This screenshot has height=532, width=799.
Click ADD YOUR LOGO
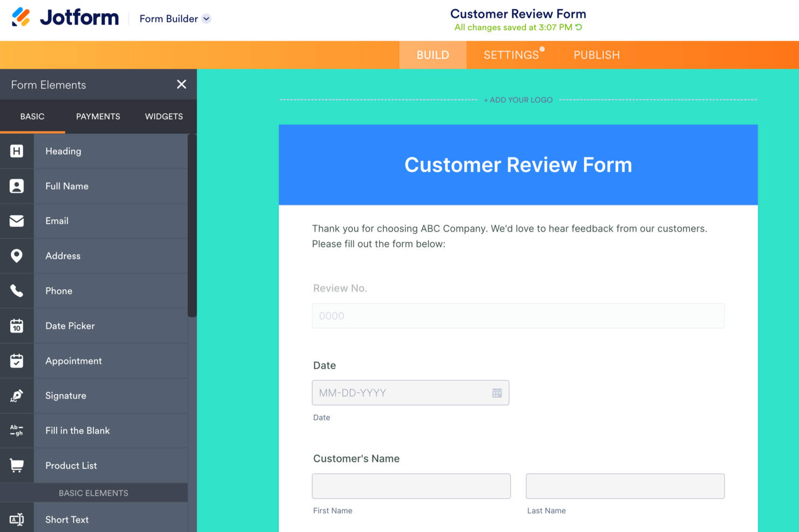pyautogui.click(x=518, y=100)
